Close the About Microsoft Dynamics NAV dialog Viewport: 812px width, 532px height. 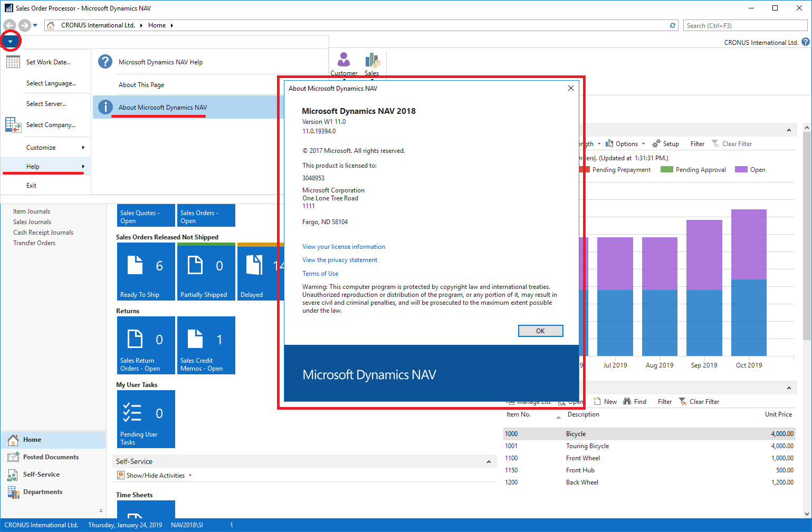pyautogui.click(x=570, y=88)
